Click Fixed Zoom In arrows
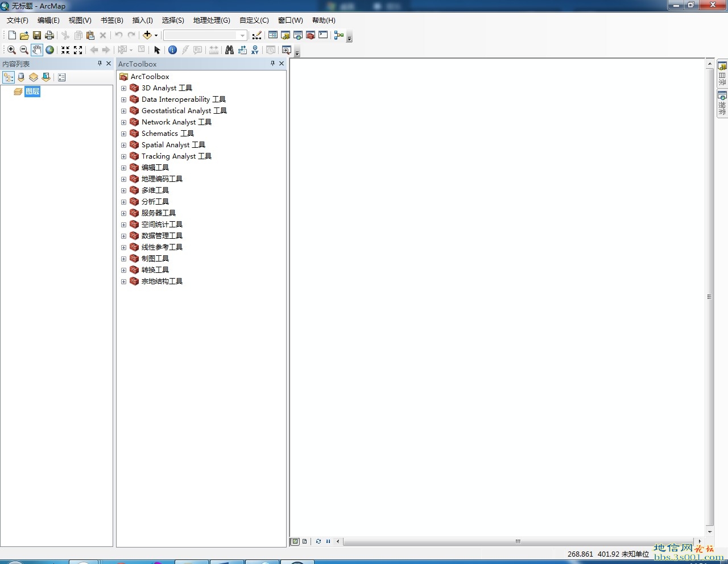The width and height of the screenshot is (728, 564). click(65, 50)
